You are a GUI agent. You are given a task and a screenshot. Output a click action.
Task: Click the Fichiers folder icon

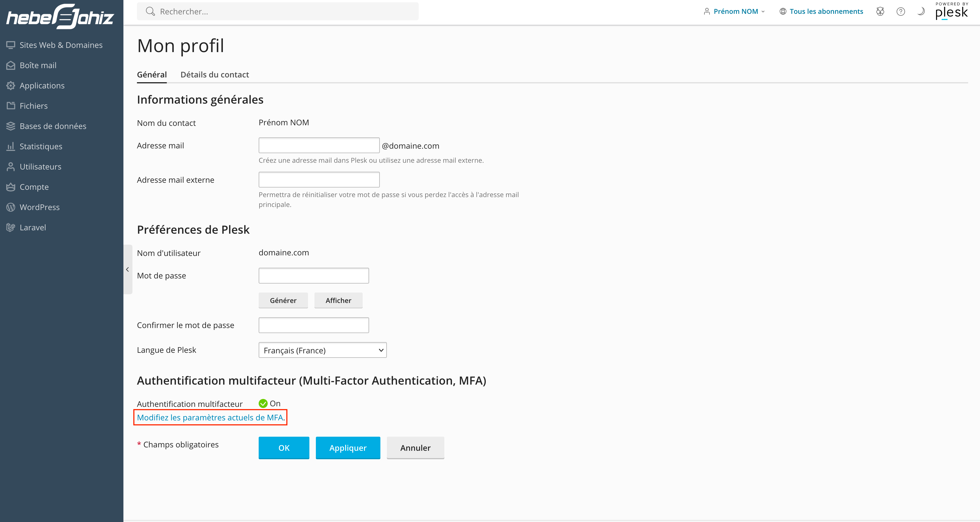[11, 106]
